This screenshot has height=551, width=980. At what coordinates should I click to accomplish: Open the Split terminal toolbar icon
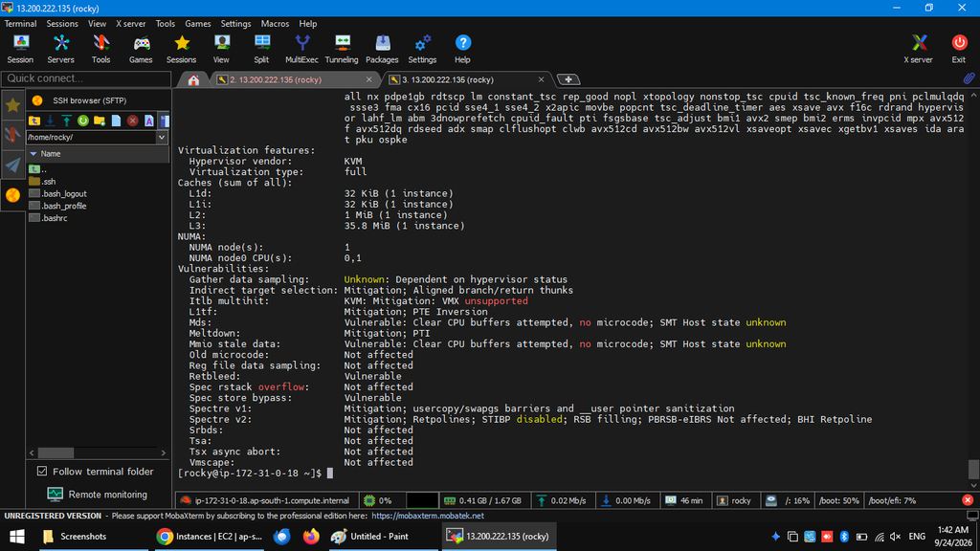pos(261,49)
